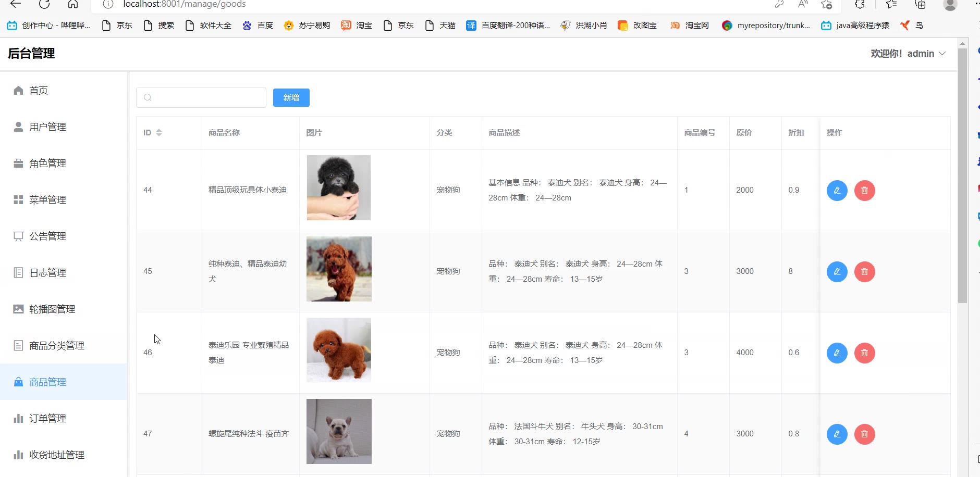Open the 百度 bookmark

pos(258,26)
